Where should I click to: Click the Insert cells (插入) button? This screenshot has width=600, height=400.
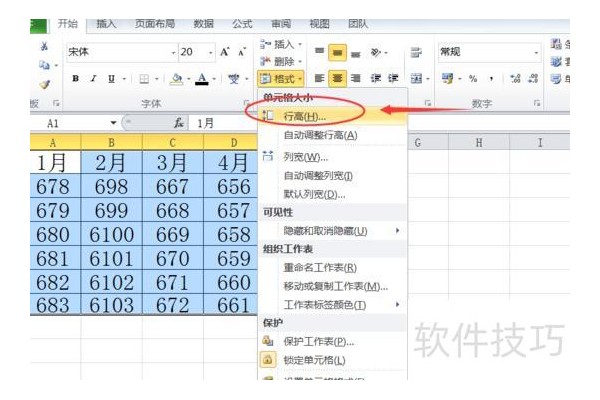281,44
